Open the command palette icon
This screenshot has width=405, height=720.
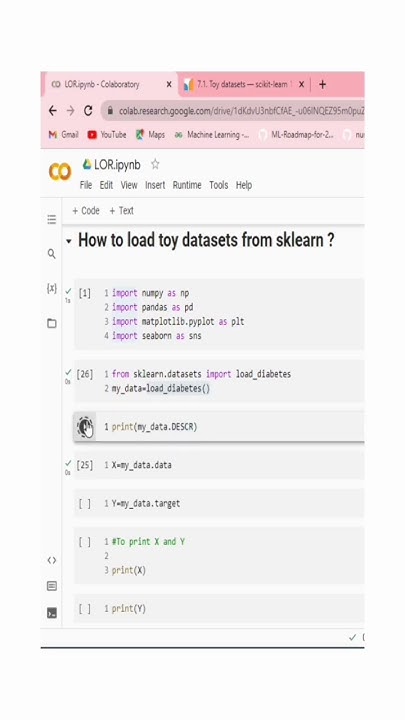(x=52, y=586)
